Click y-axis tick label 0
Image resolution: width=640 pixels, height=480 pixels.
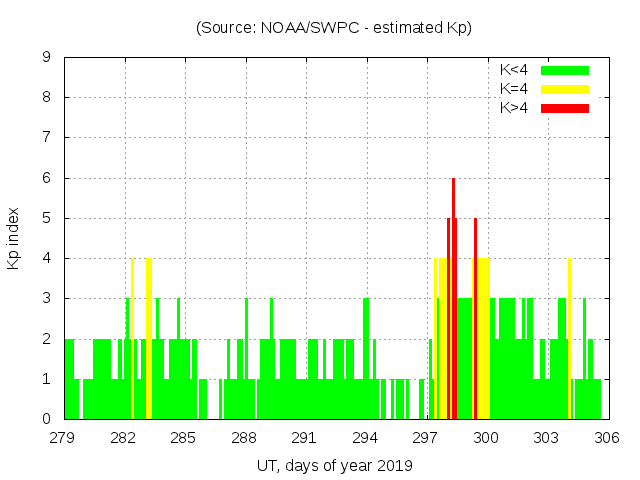pyautogui.click(x=47, y=419)
